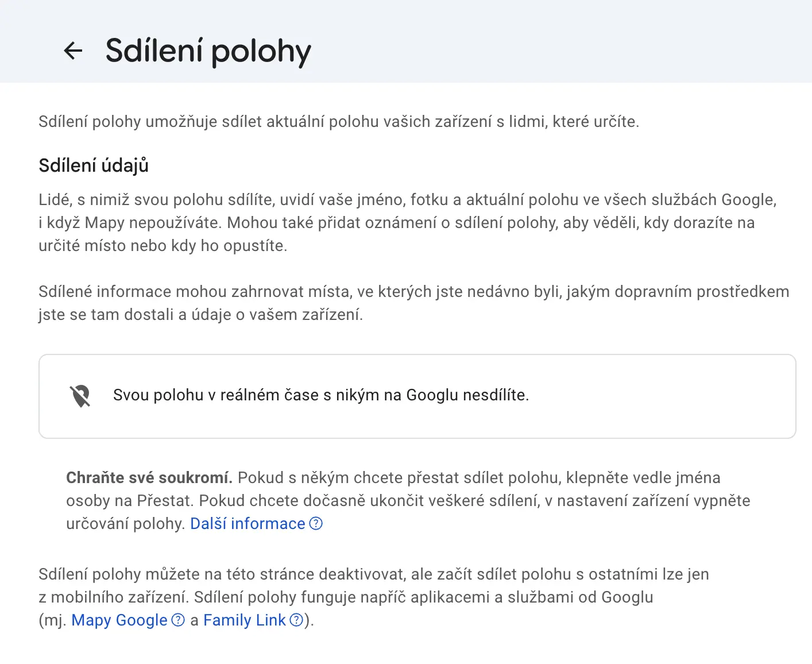Follow the Family Link hyperlink

[x=245, y=620]
